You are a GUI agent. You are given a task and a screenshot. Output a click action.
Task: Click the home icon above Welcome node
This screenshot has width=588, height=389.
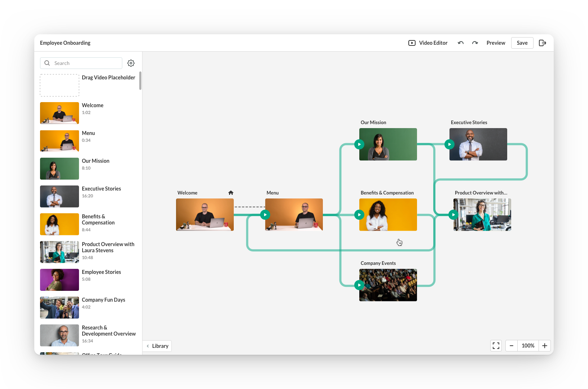click(231, 193)
